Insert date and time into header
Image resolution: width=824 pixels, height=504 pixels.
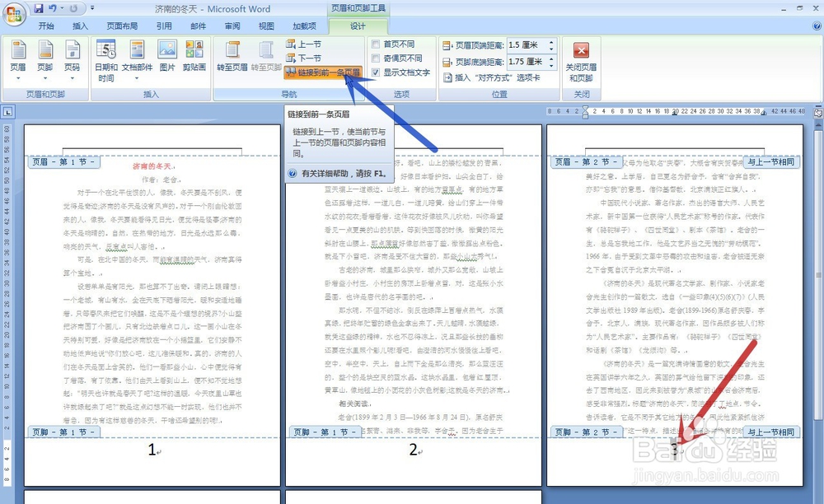coord(105,59)
